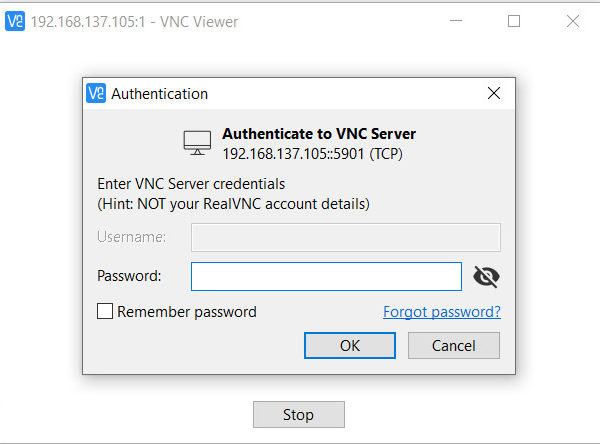Enable the Remember password checkbox
Viewport: 600px width, 444px height.
tap(105, 311)
